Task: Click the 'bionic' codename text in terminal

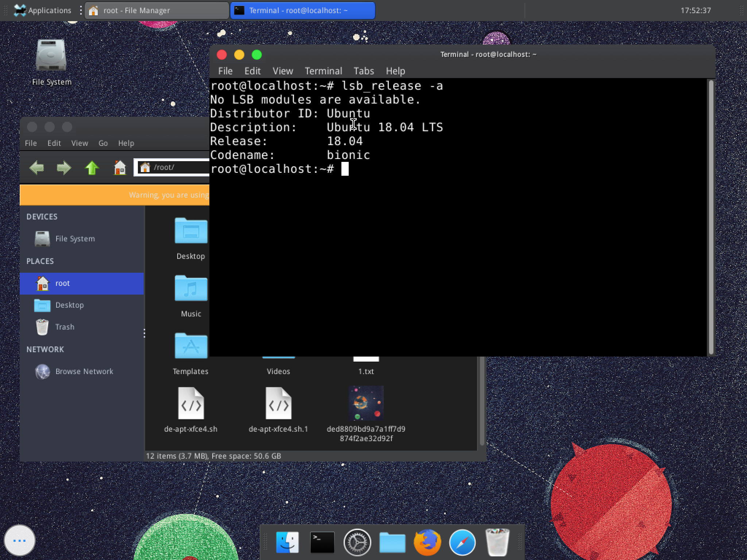Action: click(348, 155)
